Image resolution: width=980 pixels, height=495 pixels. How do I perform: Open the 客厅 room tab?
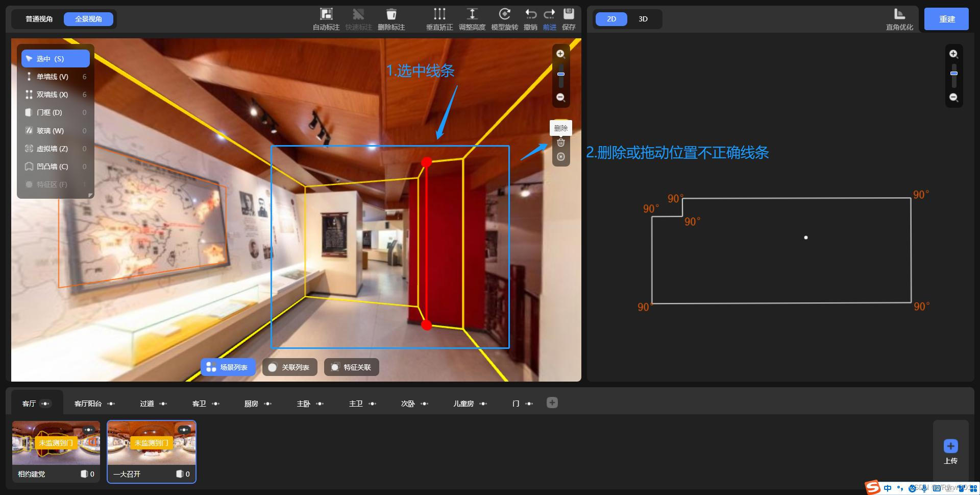click(29, 404)
